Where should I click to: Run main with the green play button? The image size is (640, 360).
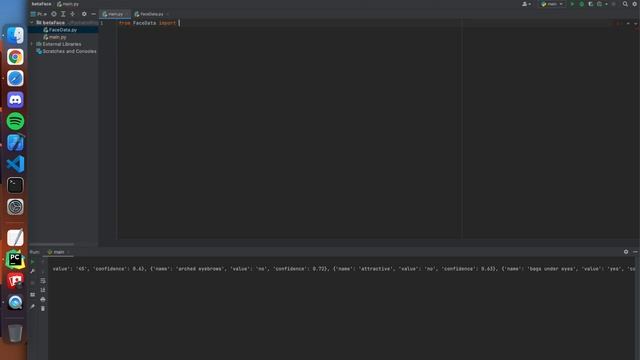pos(572,4)
